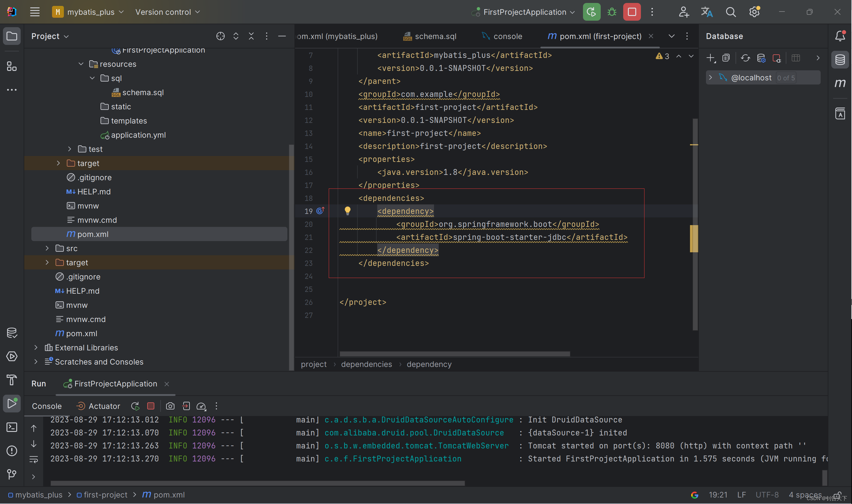Close the pom.xml (first-project) tab
The height and width of the screenshot is (504, 852).
click(x=650, y=36)
